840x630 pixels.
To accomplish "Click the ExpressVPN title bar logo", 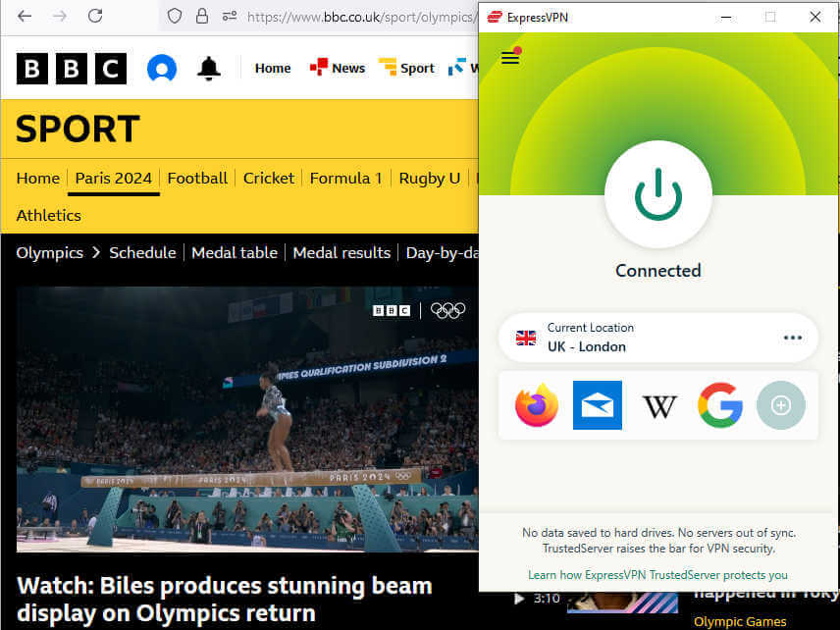I will point(494,17).
